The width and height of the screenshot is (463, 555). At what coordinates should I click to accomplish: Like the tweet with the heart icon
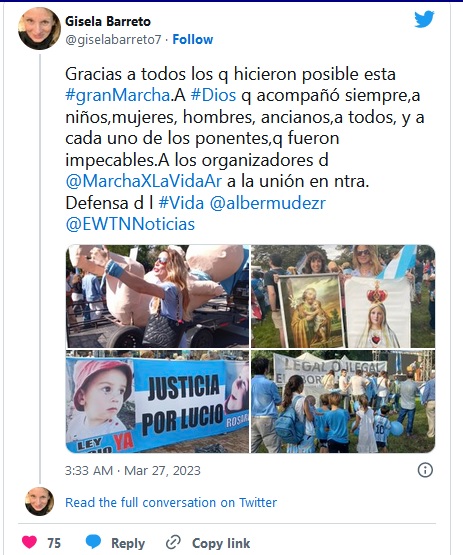29,542
